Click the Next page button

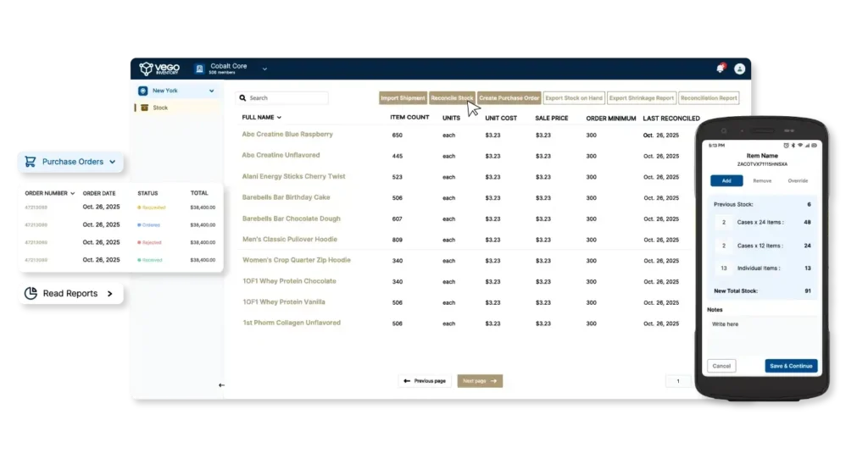[480, 381]
